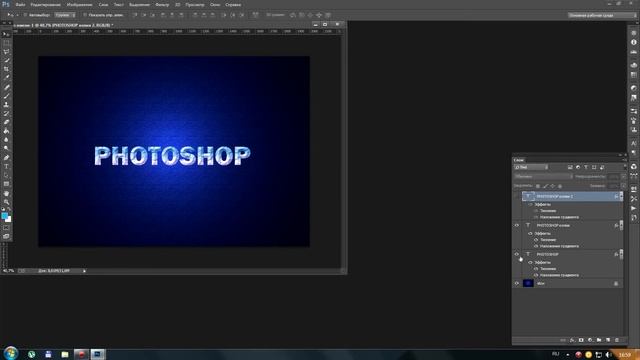Select the Paint Bucket tool
Viewport: 640px width, 360px height.
pyautogui.click(x=6, y=131)
